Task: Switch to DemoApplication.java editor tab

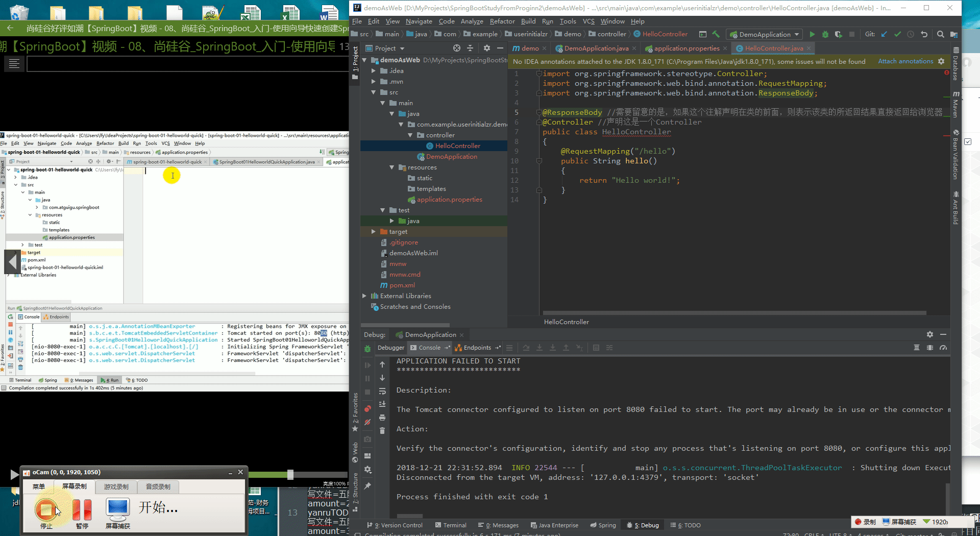Action: (596, 48)
